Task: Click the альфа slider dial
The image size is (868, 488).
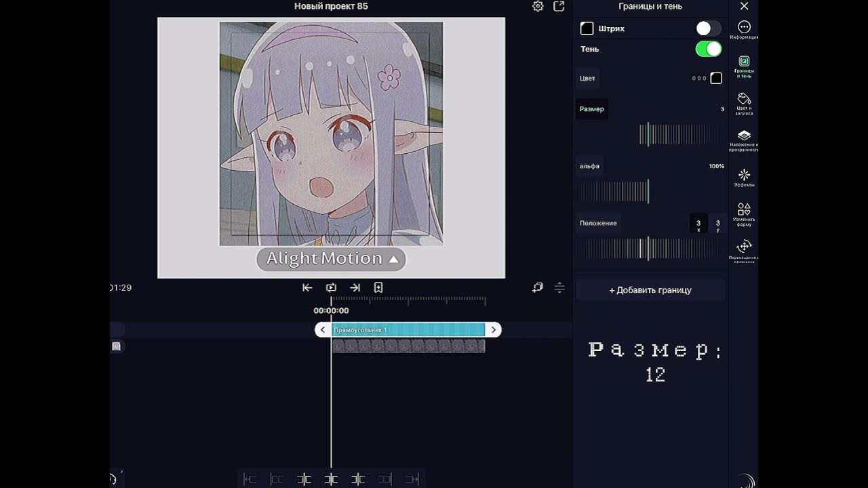Action: [614, 191]
